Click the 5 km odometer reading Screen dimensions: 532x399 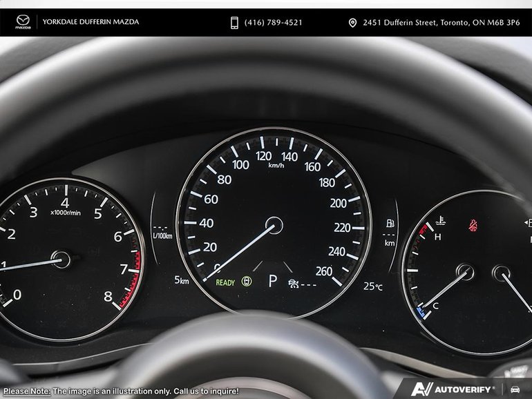[x=182, y=280]
